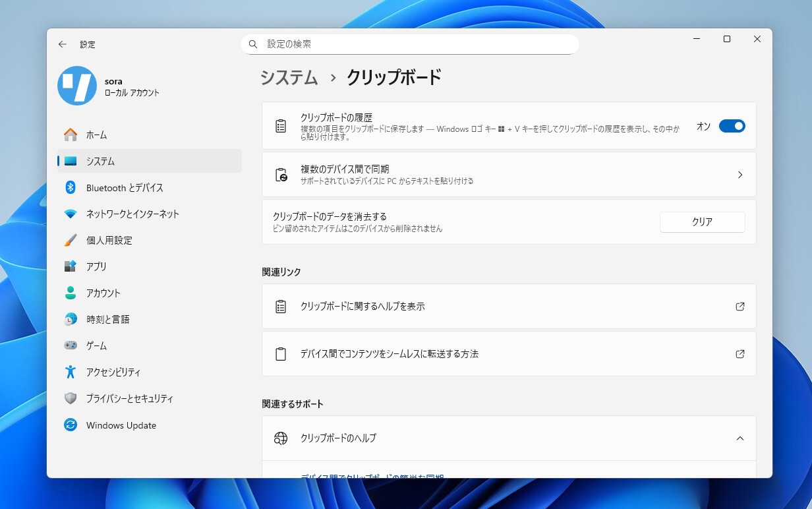Click the ネットワークとインターネット Wi-Fi icon
This screenshot has width=812, height=509.
71,214
